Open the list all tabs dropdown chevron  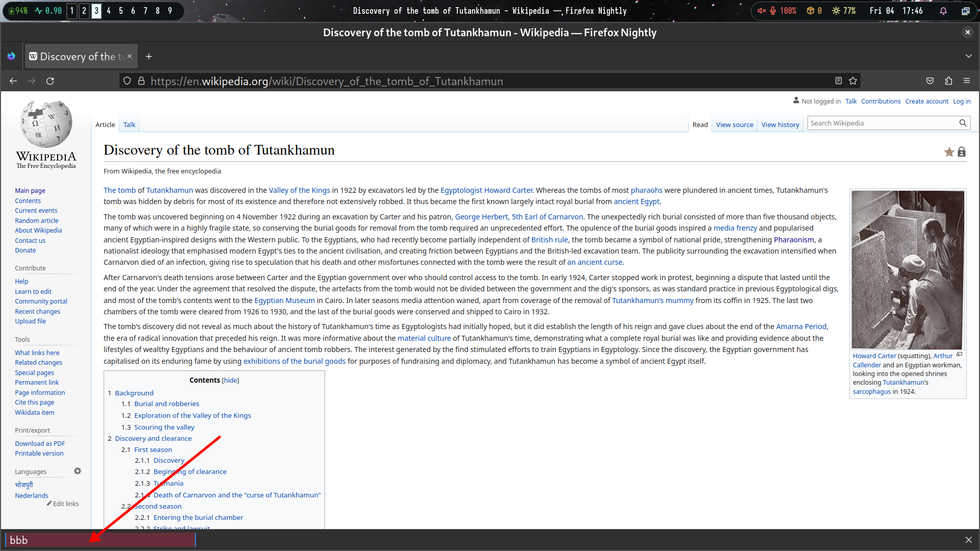point(968,56)
